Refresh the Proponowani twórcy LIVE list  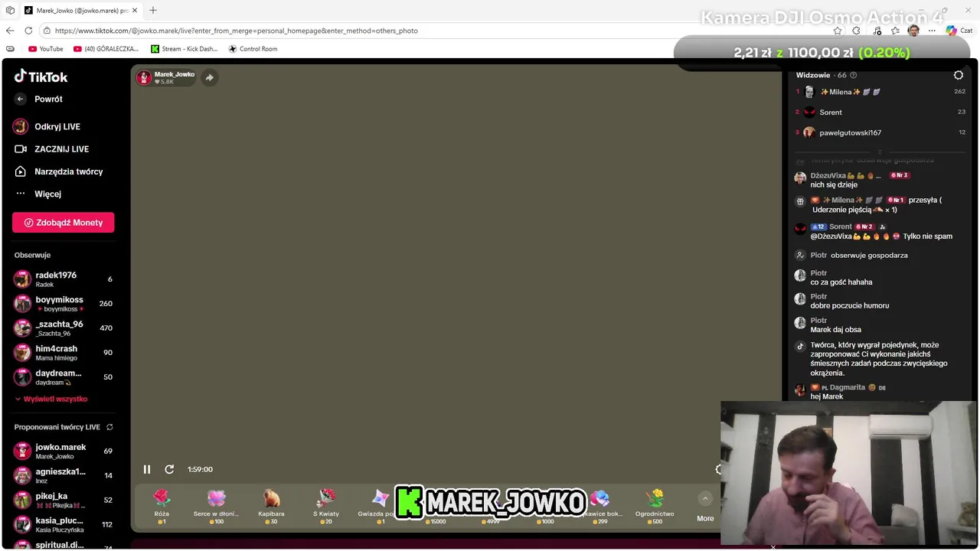(x=109, y=427)
